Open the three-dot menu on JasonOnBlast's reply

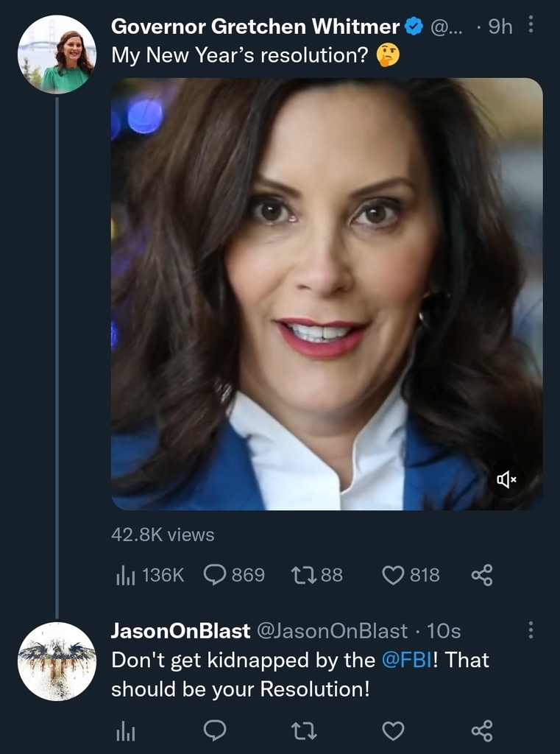(x=531, y=630)
